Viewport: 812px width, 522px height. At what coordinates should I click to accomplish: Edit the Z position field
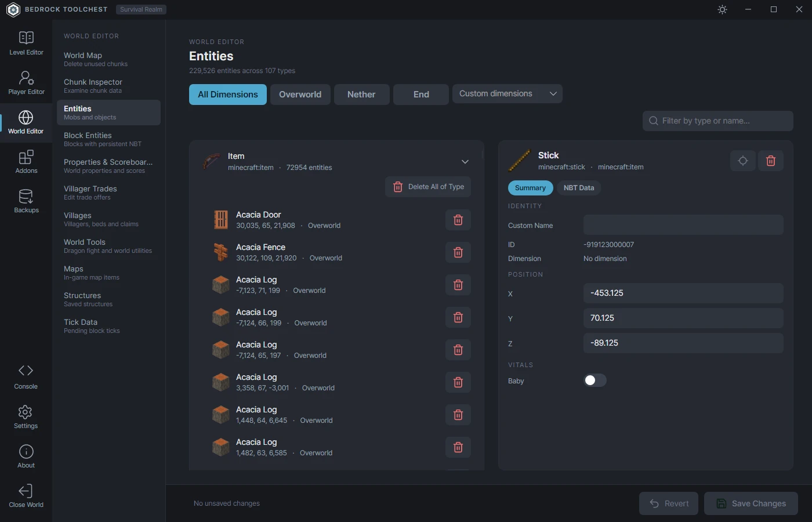point(683,343)
